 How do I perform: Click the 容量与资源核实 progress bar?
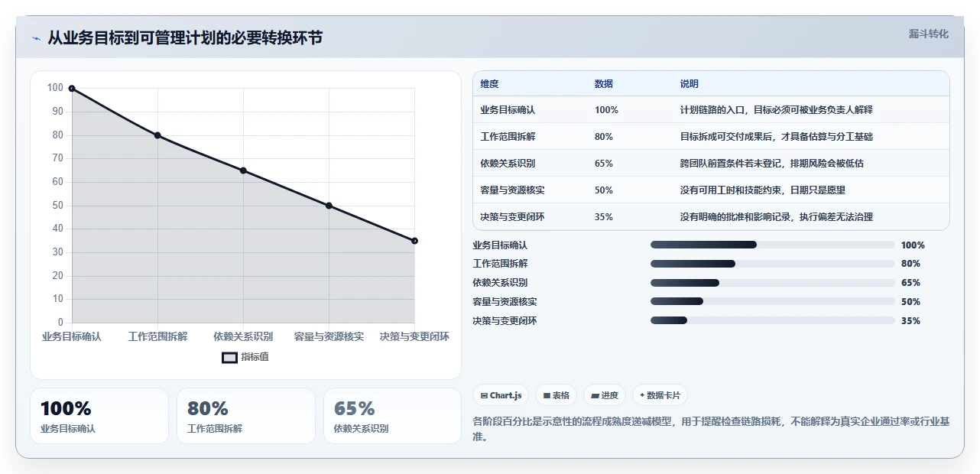pyautogui.click(x=772, y=302)
